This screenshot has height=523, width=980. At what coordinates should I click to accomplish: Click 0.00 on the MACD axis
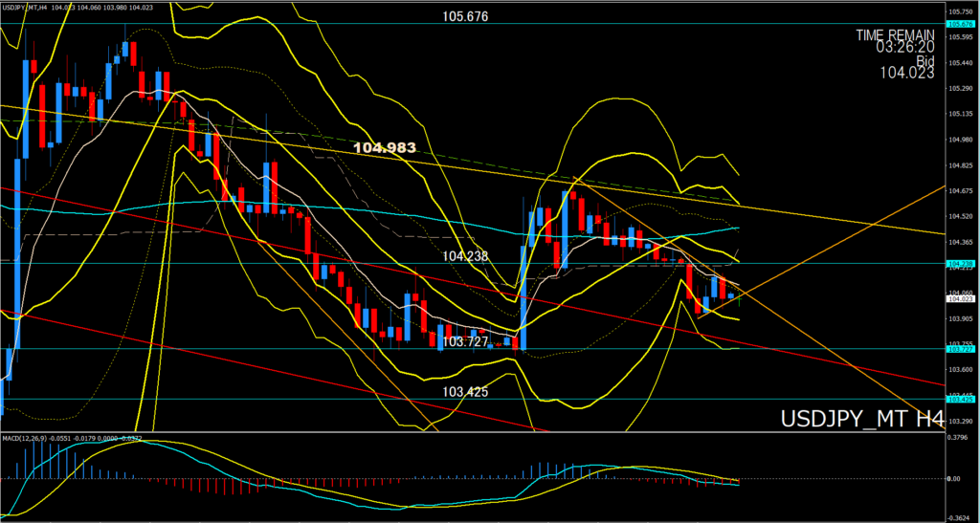(x=955, y=479)
